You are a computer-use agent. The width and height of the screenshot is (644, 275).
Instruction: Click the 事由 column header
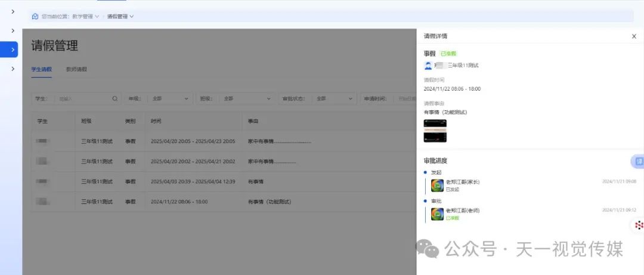pos(253,122)
